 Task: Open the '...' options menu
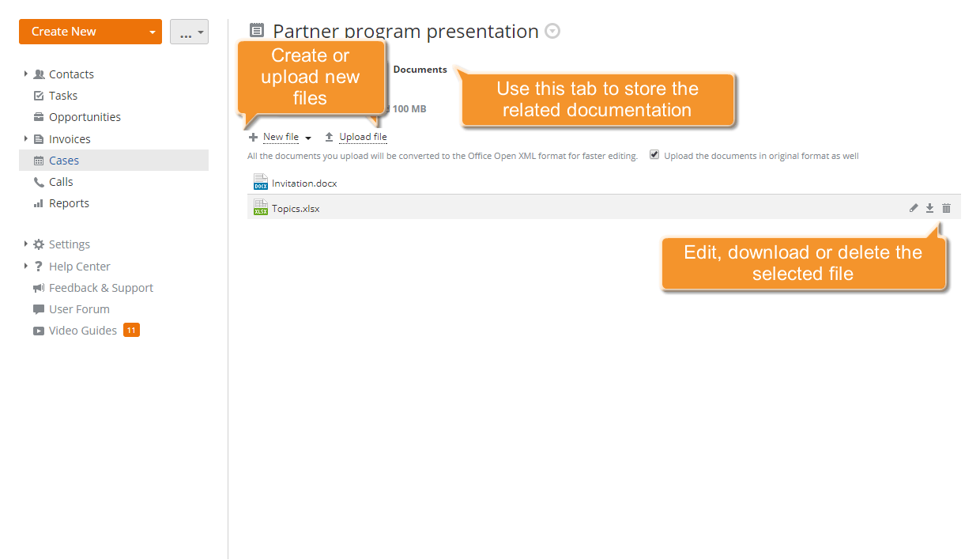(189, 31)
